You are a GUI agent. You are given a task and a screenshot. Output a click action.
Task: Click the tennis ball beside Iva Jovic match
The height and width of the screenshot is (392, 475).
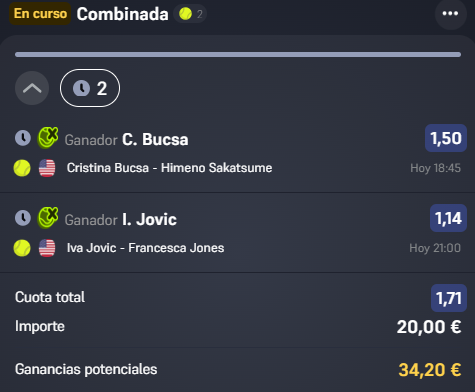point(22,248)
